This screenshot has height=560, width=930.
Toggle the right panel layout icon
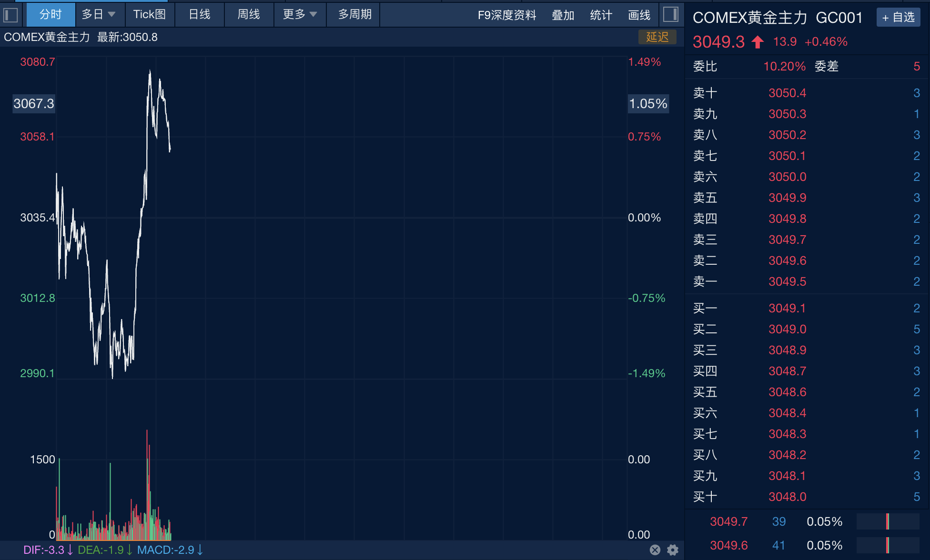[x=670, y=14]
